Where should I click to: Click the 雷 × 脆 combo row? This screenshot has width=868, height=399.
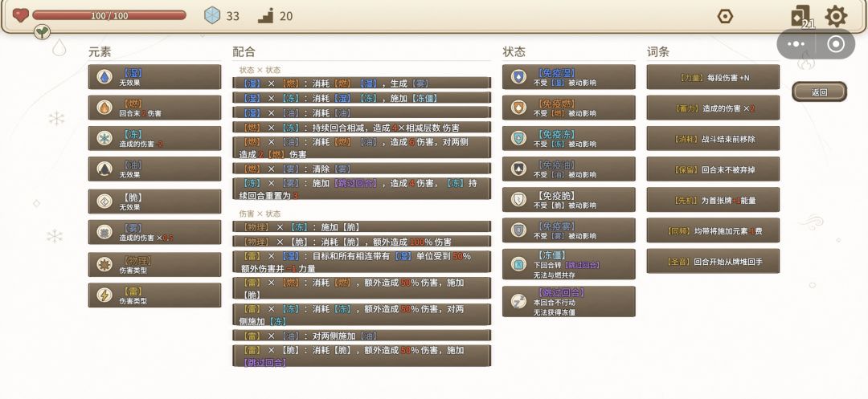(362, 356)
